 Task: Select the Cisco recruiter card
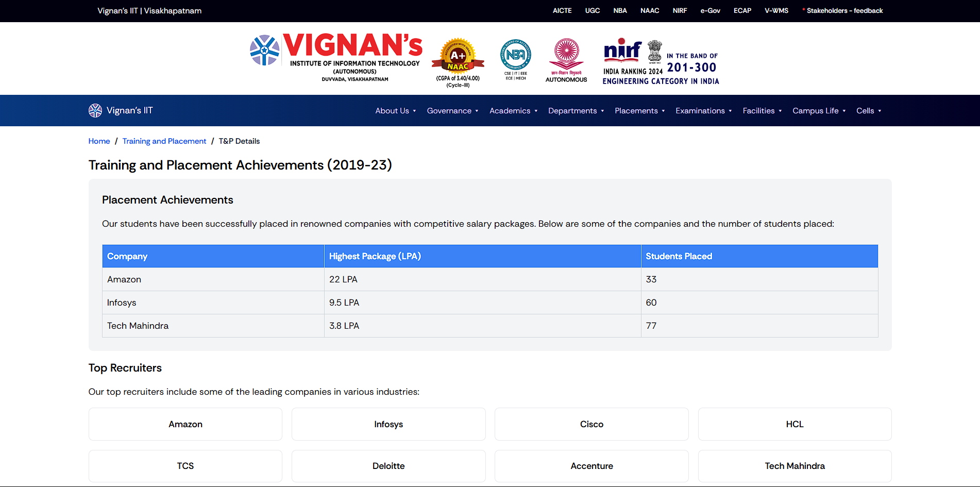pyautogui.click(x=592, y=424)
